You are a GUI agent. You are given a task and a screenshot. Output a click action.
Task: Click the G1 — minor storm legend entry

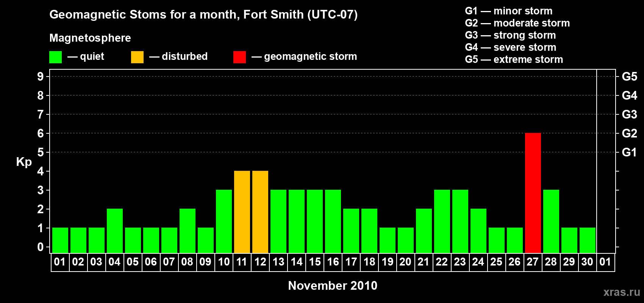tap(509, 11)
